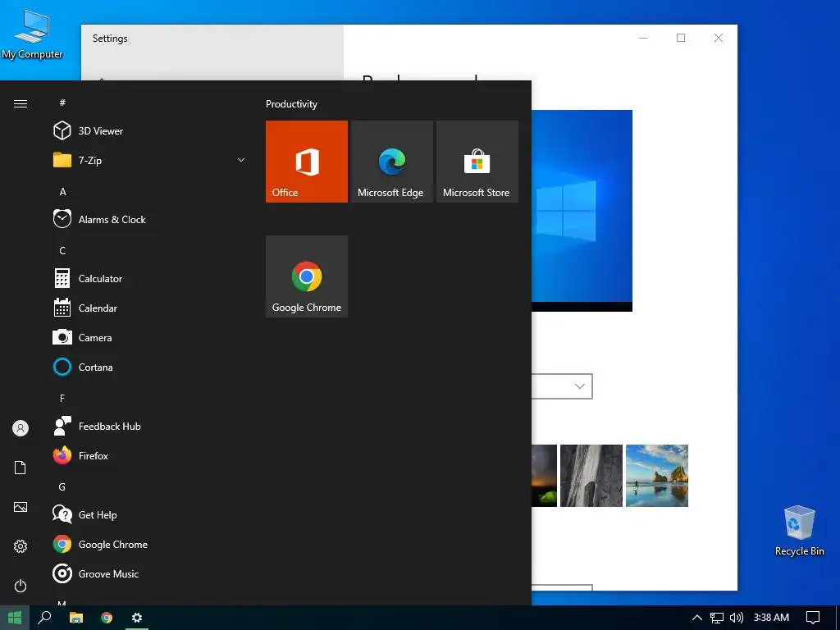This screenshot has height=630, width=840.
Task: Click the letter F group header
Action: pos(62,398)
